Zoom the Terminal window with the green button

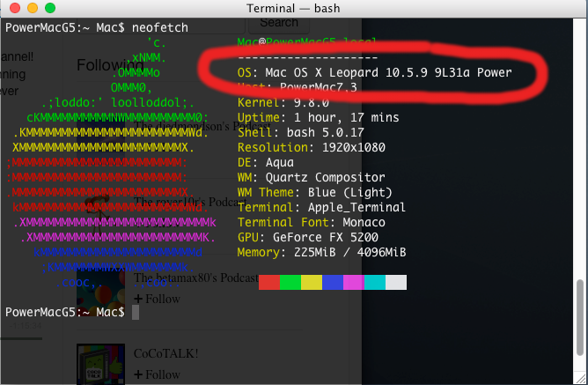coord(50,8)
